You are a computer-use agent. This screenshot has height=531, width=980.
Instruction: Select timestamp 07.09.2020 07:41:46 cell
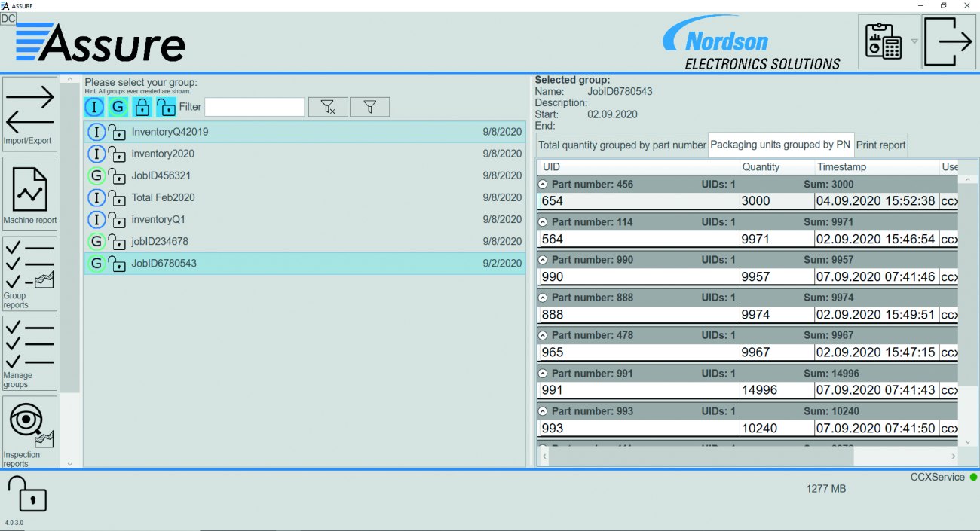tap(877, 276)
